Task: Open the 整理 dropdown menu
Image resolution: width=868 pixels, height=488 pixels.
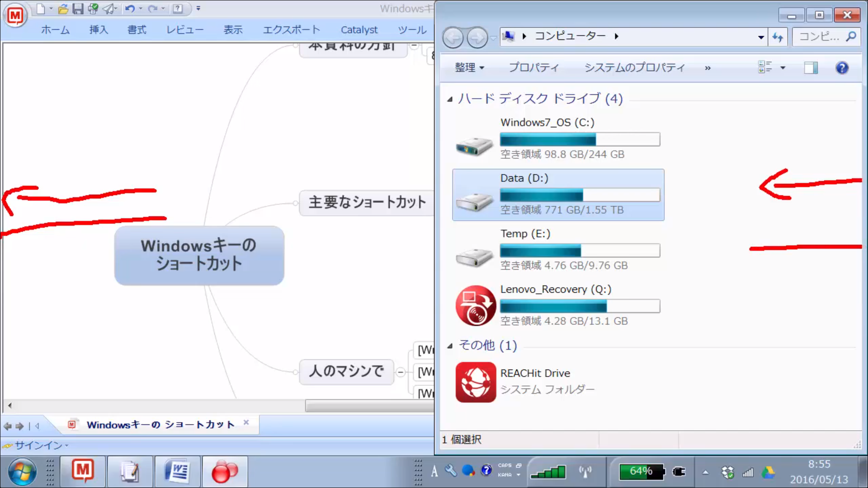Action: [x=469, y=68]
